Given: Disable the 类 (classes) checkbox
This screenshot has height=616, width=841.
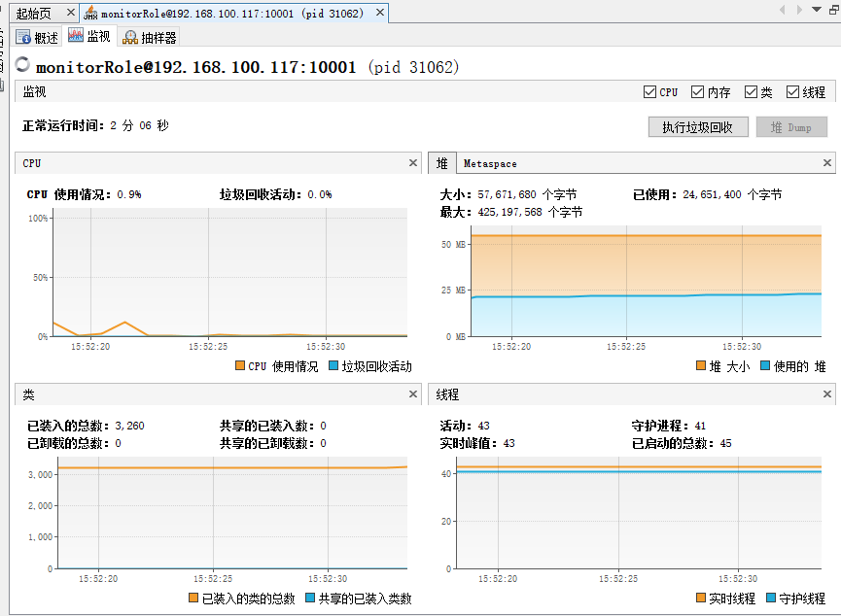Looking at the screenshot, I should [x=751, y=92].
